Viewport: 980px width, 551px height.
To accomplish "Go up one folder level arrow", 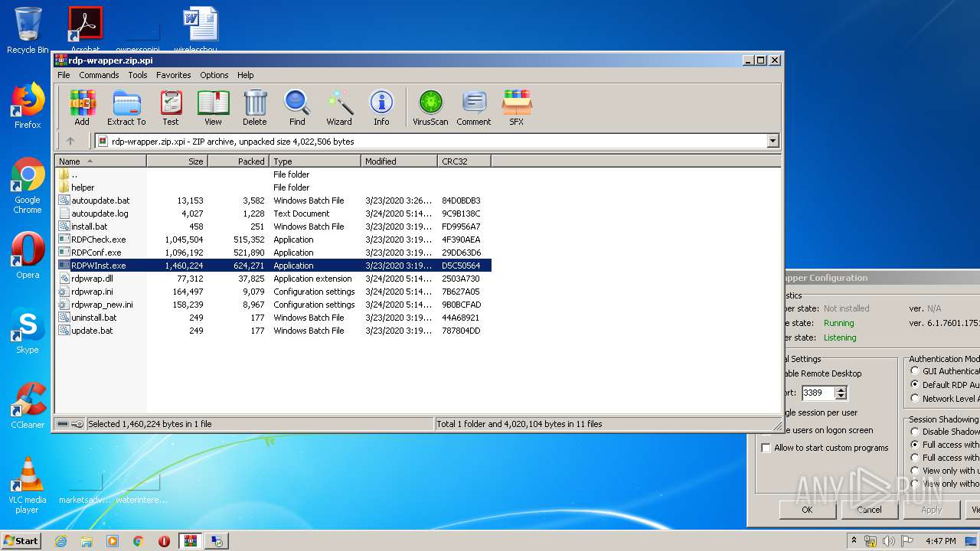I will [70, 141].
